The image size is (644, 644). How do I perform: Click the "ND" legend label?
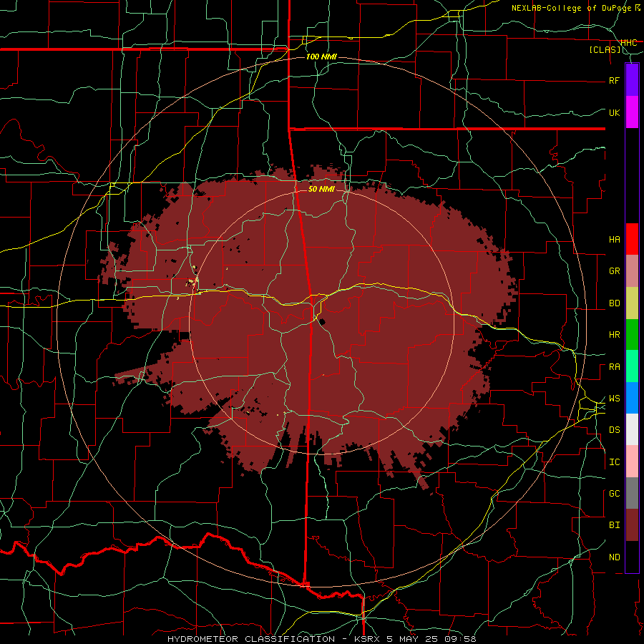coord(614,557)
